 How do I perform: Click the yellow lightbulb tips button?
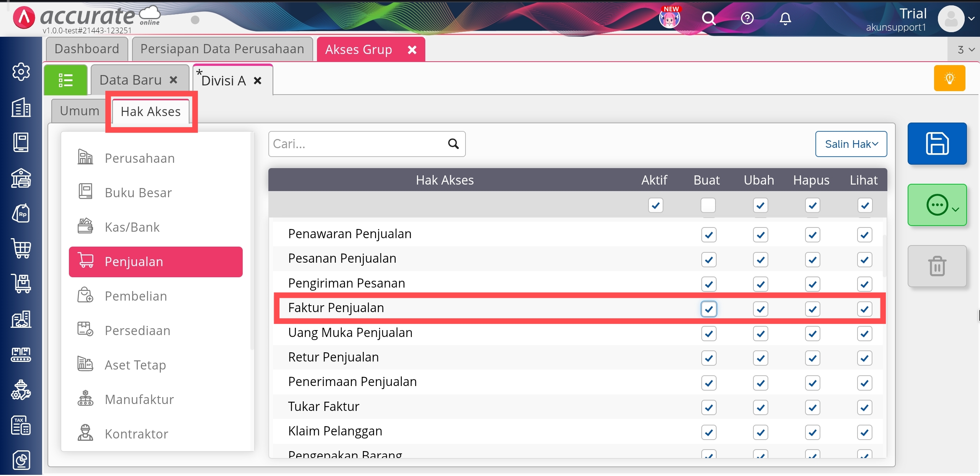949,79
